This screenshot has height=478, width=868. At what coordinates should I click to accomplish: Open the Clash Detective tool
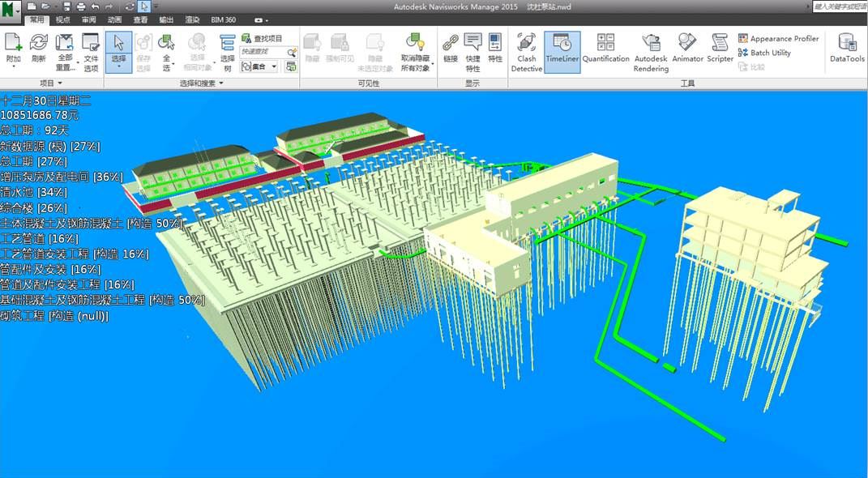coord(526,51)
